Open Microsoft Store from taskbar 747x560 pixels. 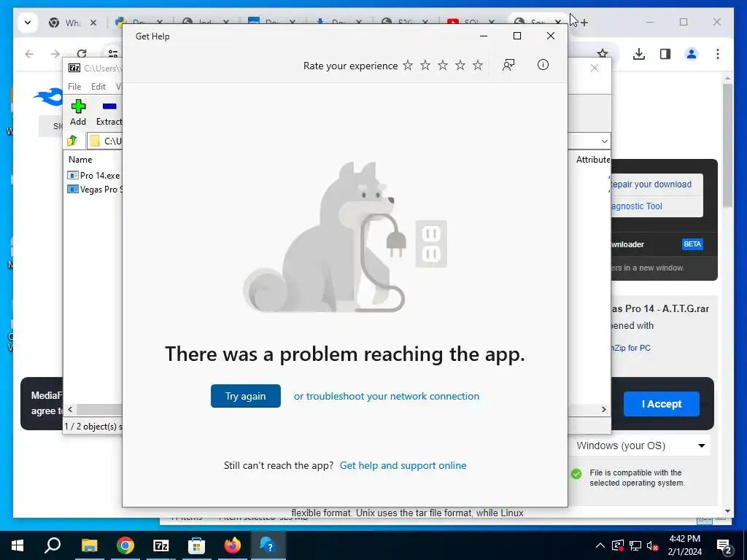[196, 545]
